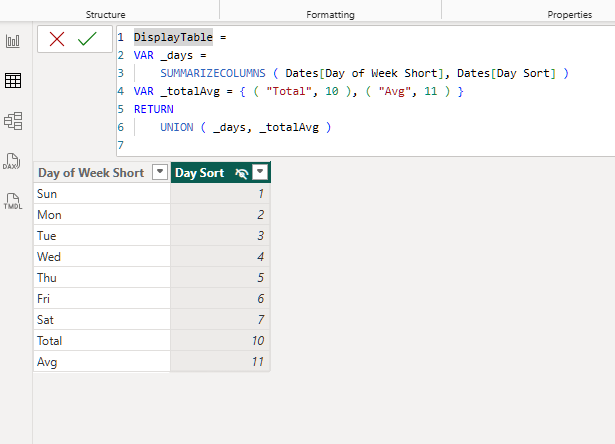This screenshot has height=444, width=615.
Task: Select the Wed cell
Action: [102, 257]
